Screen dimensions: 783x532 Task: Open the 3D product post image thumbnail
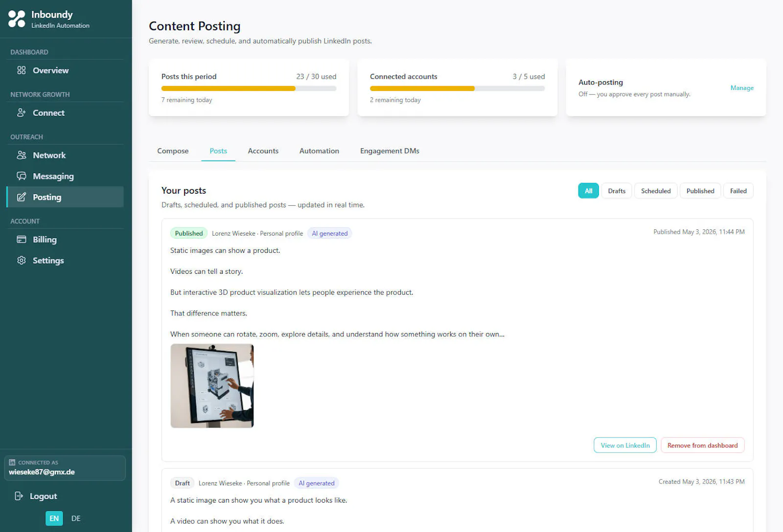212,386
